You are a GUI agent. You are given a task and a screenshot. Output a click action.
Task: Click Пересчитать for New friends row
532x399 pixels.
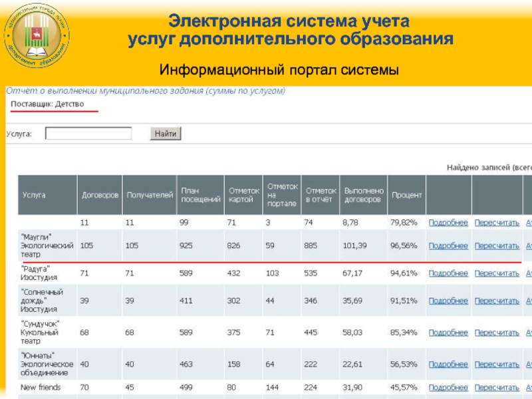(496, 387)
